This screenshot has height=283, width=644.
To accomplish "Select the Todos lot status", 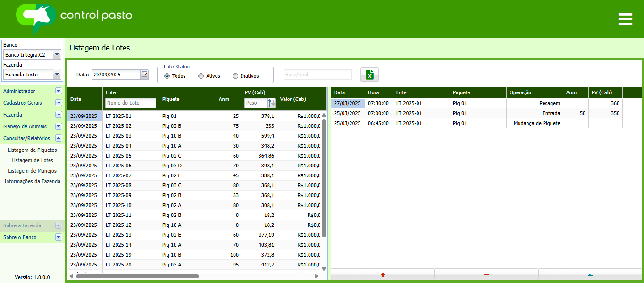I will click(x=167, y=76).
